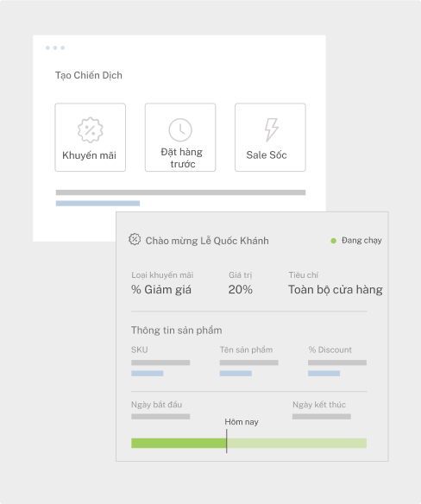Click the Toàn bộ cửa hàng criteria value

[x=336, y=290]
